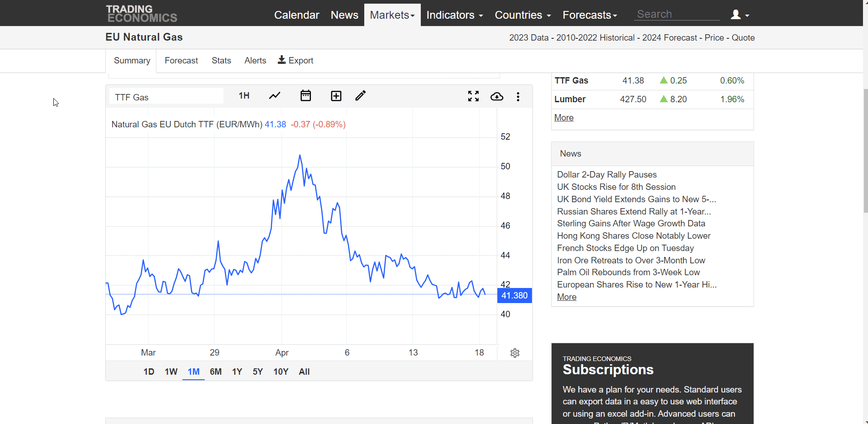Open the calendar date range icon

click(x=305, y=96)
